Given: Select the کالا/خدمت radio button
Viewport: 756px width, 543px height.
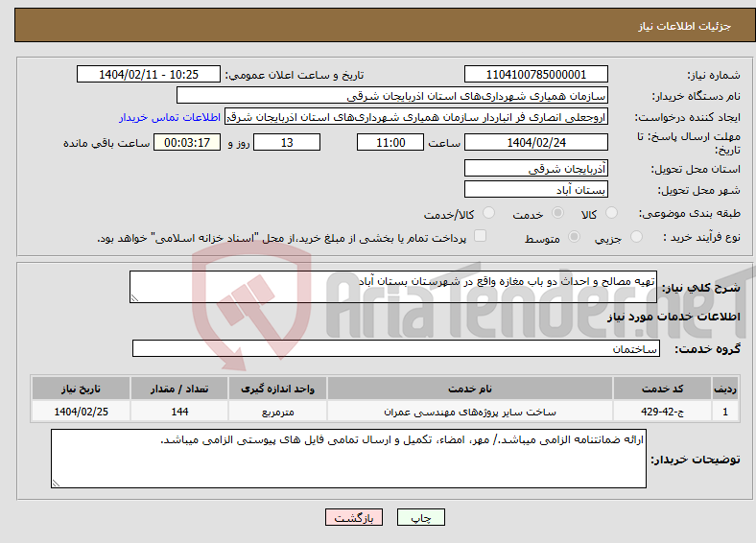Looking at the screenshot, I should [x=489, y=213].
